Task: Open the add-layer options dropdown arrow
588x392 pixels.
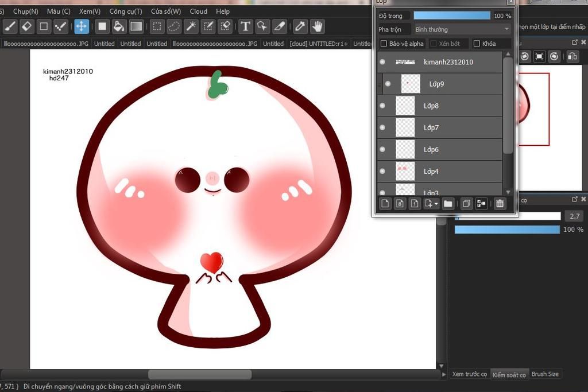Action: tap(436, 204)
